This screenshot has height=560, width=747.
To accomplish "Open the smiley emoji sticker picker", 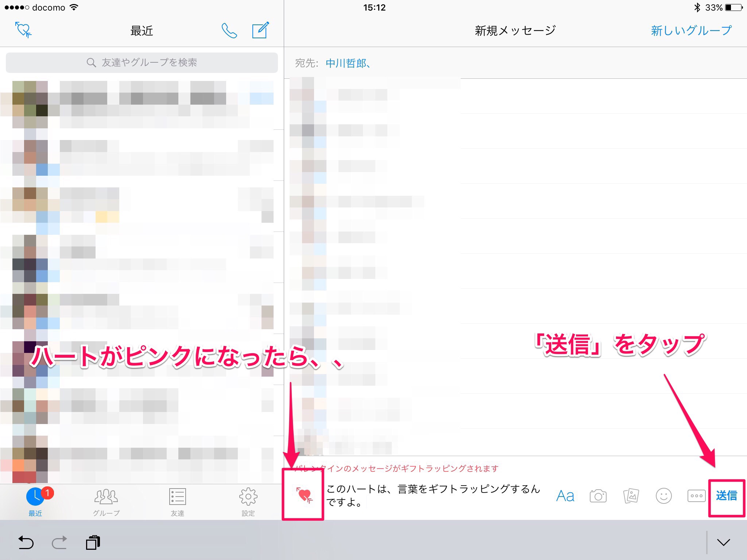I will (663, 496).
